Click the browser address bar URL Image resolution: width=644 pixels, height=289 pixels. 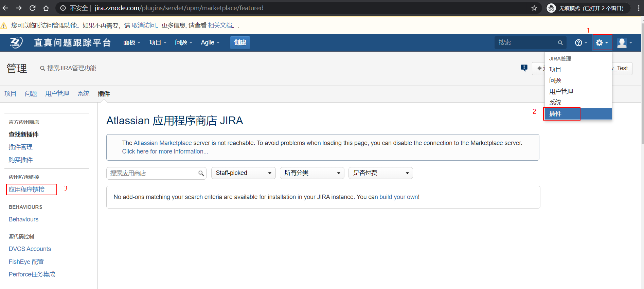point(179,8)
